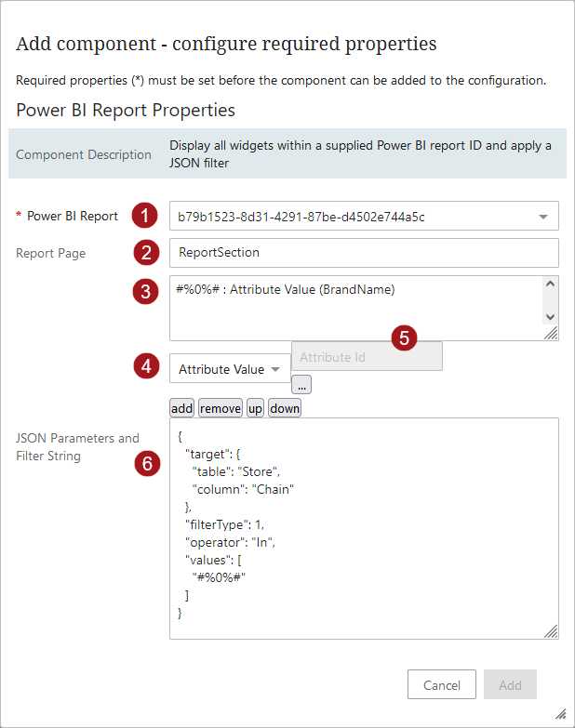
Task: Click the add button
Action: (x=181, y=408)
